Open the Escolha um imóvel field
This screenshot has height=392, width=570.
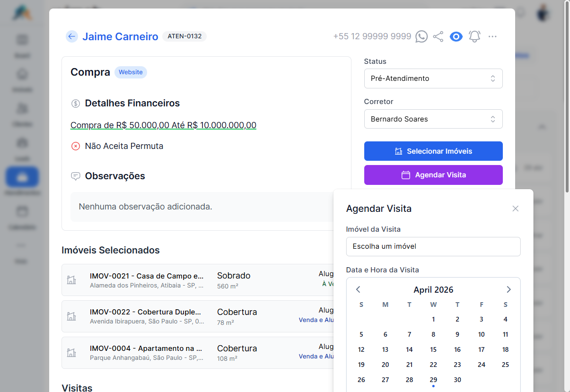point(433,246)
